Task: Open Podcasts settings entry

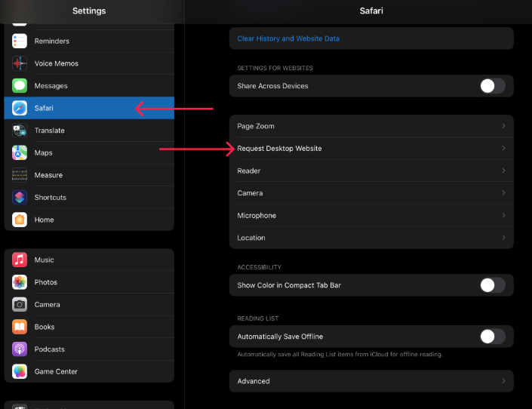Action: click(x=50, y=349)
